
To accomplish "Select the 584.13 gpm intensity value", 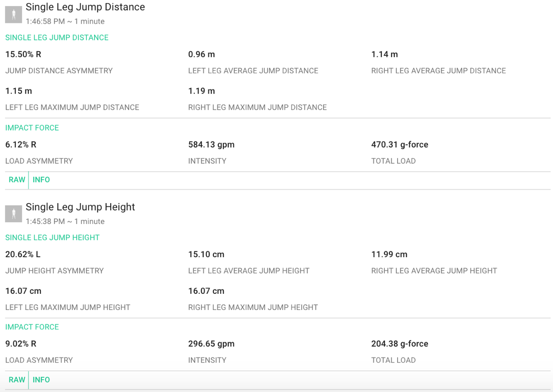I will coord(211,145).
